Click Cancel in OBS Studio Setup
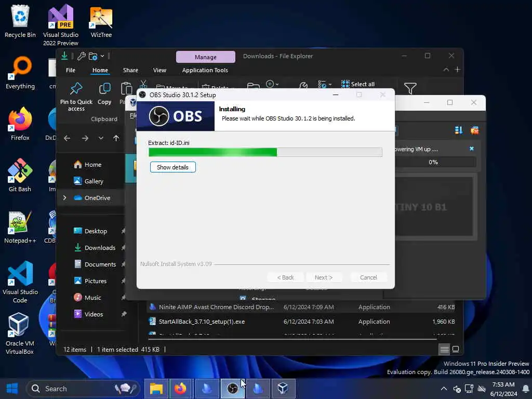The height and width of the screenshot is (399, 532). pyautogui.click(x=368, y=277)
